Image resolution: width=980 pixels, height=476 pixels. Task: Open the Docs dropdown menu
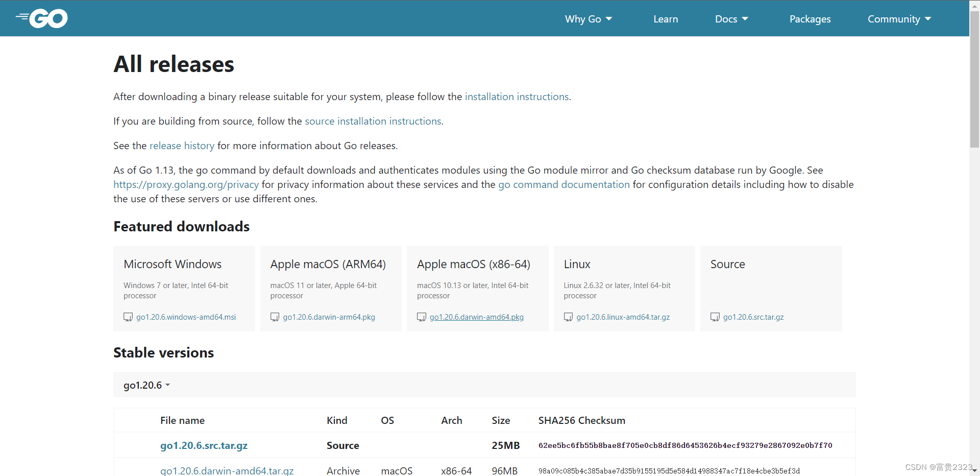click(731, 19)
